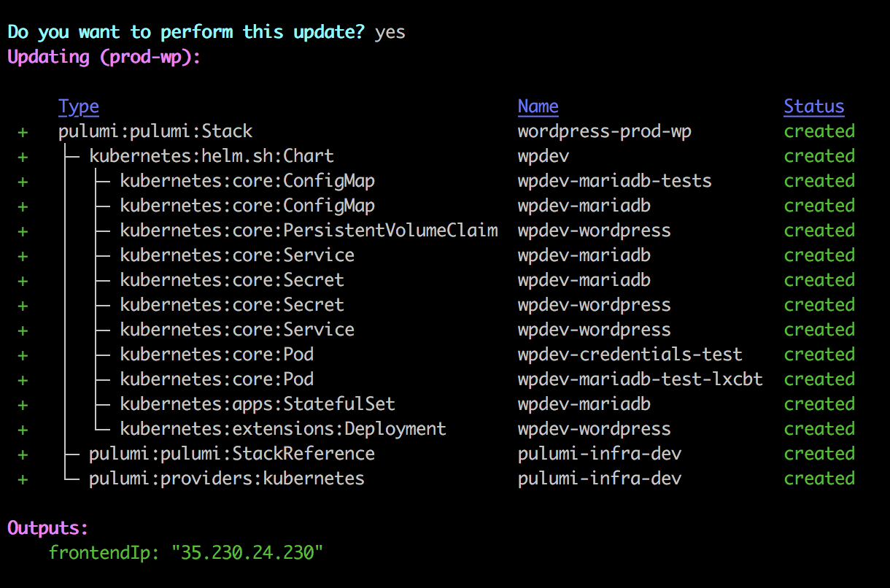Click the wpdev-mariadb-tests name
The width and height of the screenshot is (890, 588).
click(615, 181)
